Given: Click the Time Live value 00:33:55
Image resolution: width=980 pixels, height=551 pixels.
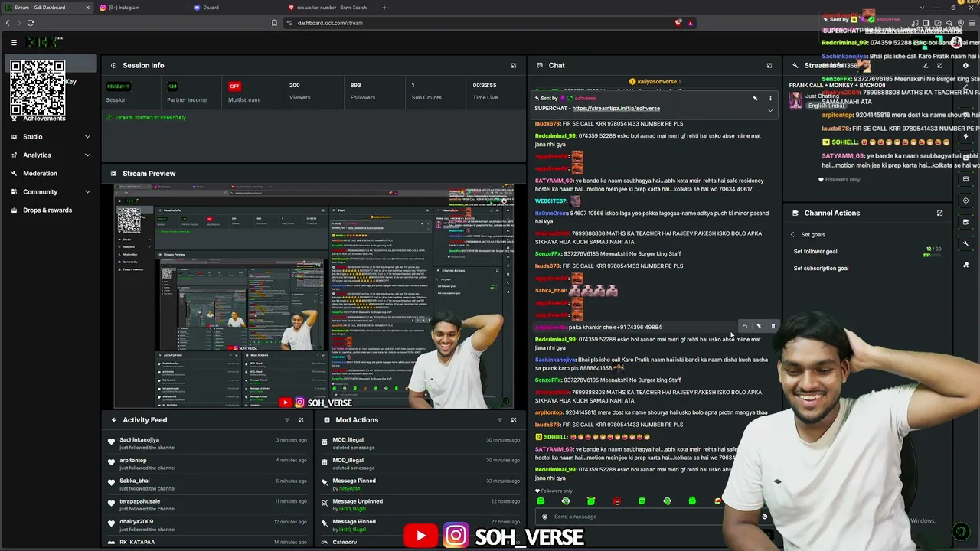Looking at the screenshot, I should [485, 86].
